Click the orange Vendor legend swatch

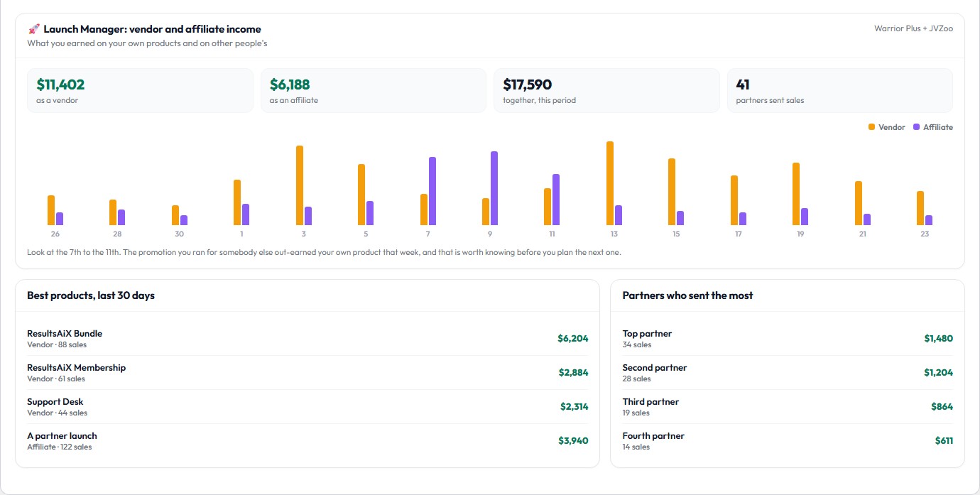pyautogui.click(x=871, y=127)
